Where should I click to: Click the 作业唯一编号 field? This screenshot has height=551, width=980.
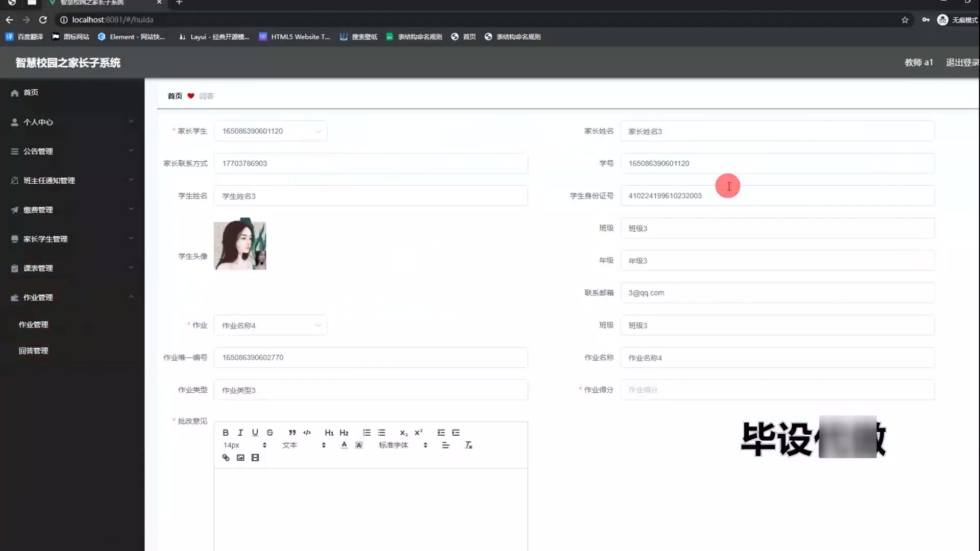pos(371,358)
